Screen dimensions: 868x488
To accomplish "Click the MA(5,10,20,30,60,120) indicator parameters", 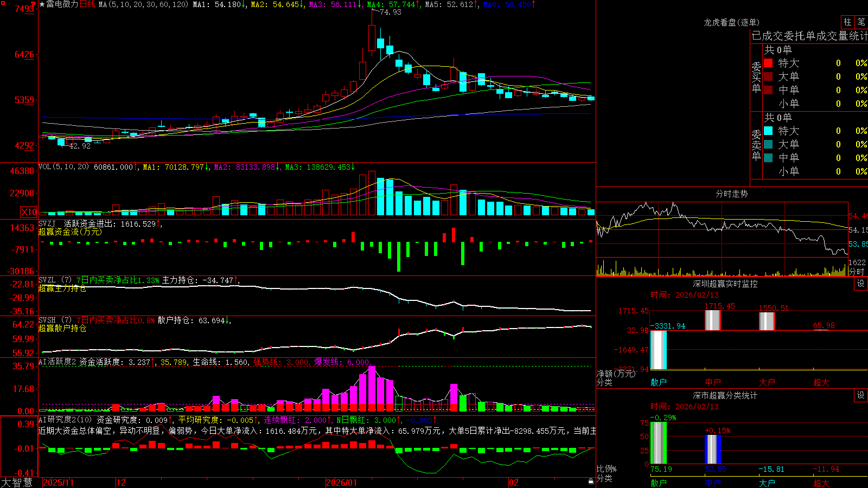I will (x=143, y=4).
